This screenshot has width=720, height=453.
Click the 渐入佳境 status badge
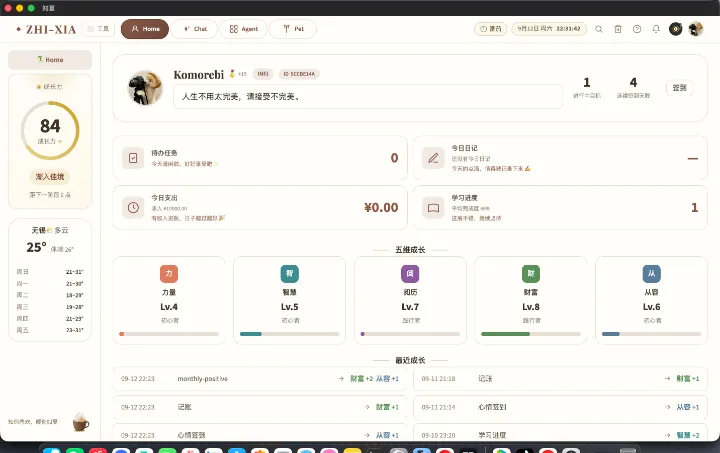click(50, 177)
